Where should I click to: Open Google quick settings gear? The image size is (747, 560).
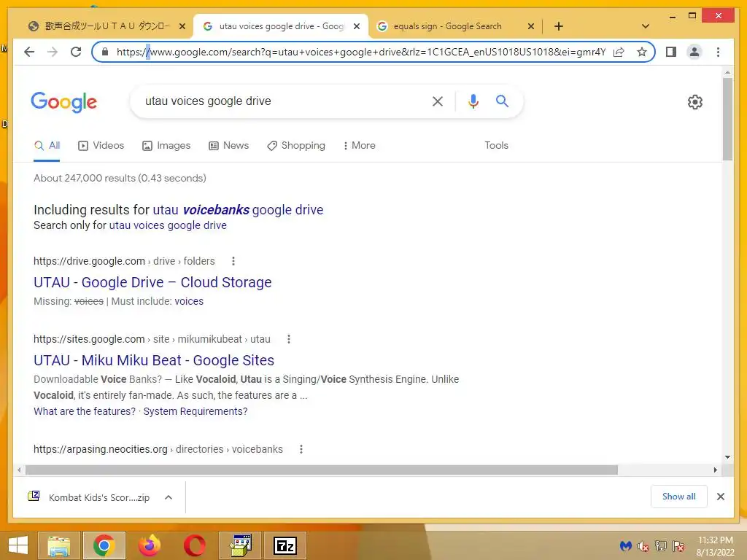coord(695,102)
